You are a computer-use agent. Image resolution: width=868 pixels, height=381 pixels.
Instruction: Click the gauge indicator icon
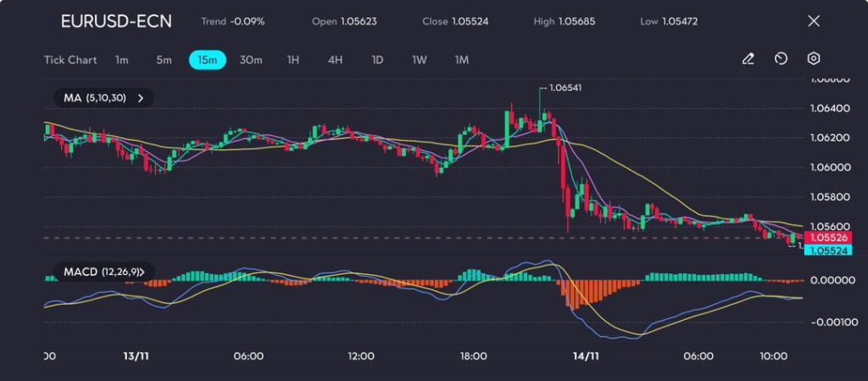pyautogui.click(x=781, y=59)
